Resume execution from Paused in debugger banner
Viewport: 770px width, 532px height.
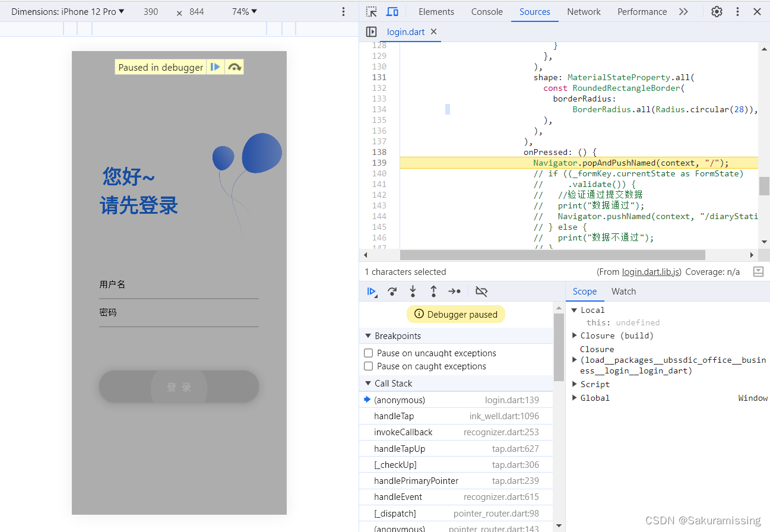pos(216,66)
